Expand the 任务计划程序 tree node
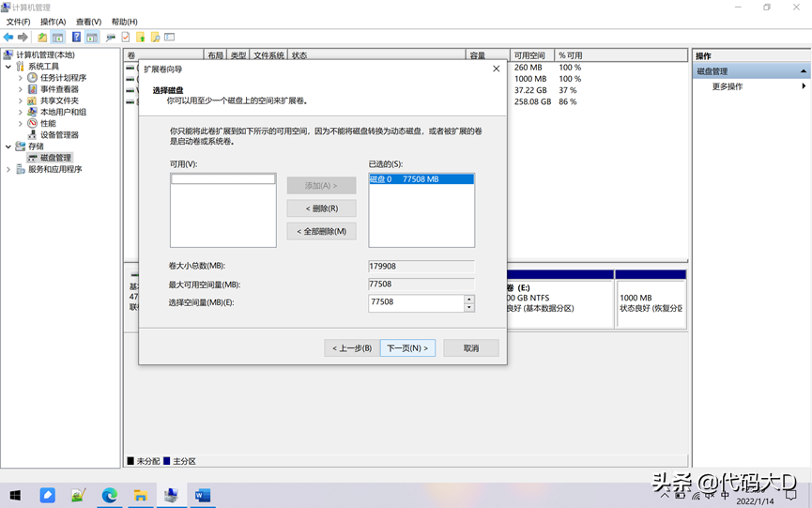This screenshot has height=508, width=812. tap(21, 78)
